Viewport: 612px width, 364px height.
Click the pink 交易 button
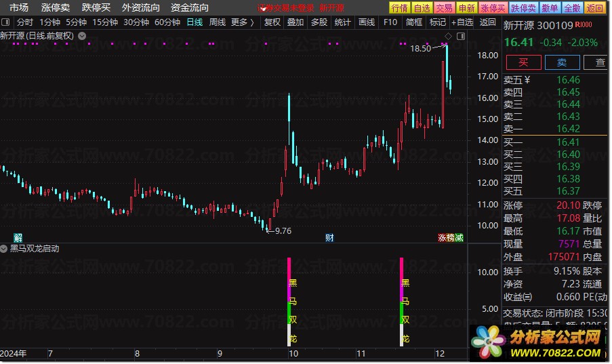tap(444, 8)
